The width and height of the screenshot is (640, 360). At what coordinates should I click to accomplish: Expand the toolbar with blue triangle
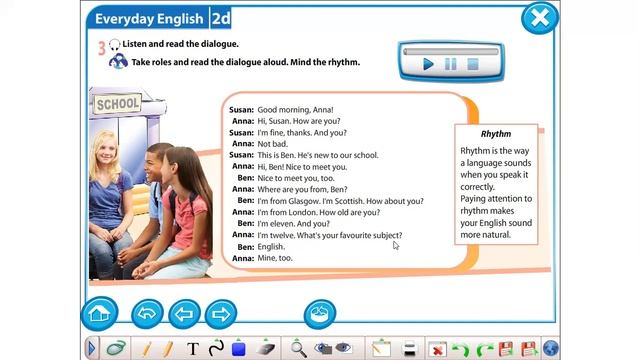tap(91, 349)
